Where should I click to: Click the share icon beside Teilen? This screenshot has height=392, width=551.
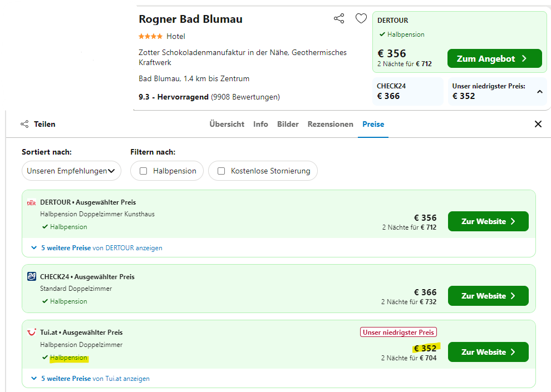coord(24,124)
